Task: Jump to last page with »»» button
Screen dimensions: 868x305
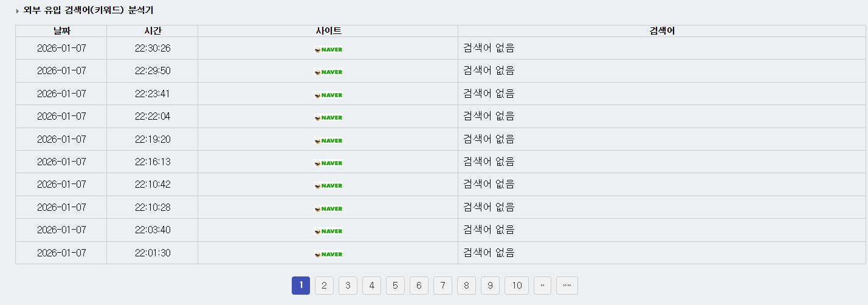Action: tap(567, 286)
